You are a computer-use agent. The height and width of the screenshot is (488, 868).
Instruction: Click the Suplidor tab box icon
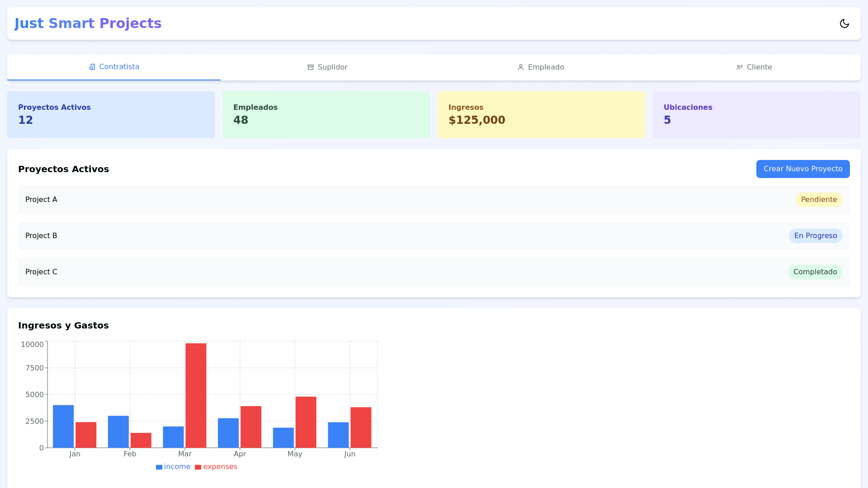(311, 67)
